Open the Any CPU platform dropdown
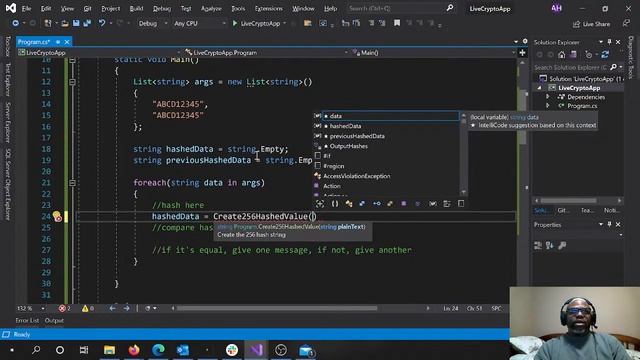The height and width of the screenshot is (360, 640). click(199, 24)
